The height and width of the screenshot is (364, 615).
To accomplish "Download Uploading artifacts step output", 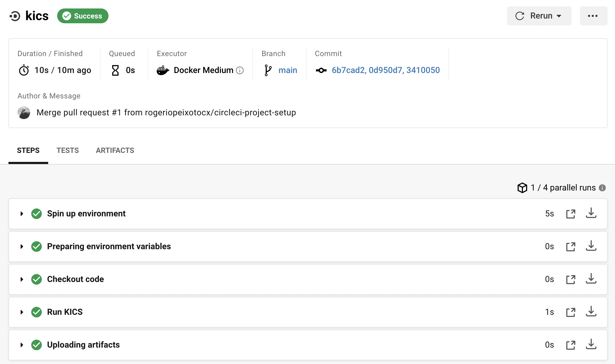I will [591, 344].
